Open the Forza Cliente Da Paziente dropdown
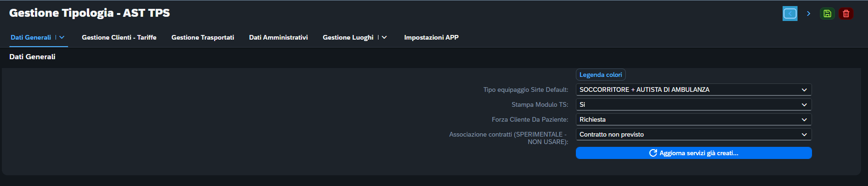The height and width of the screenshot is (186, 868). [693, 119]
